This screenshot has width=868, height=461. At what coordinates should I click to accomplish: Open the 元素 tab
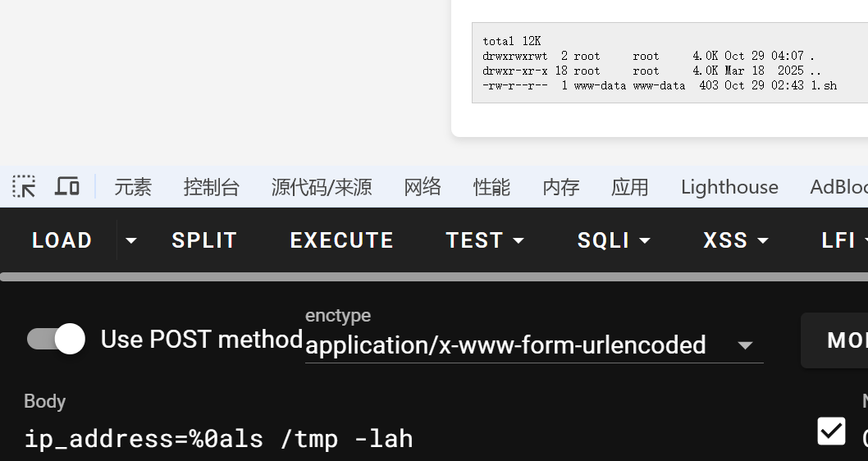(x=133, y=187)
